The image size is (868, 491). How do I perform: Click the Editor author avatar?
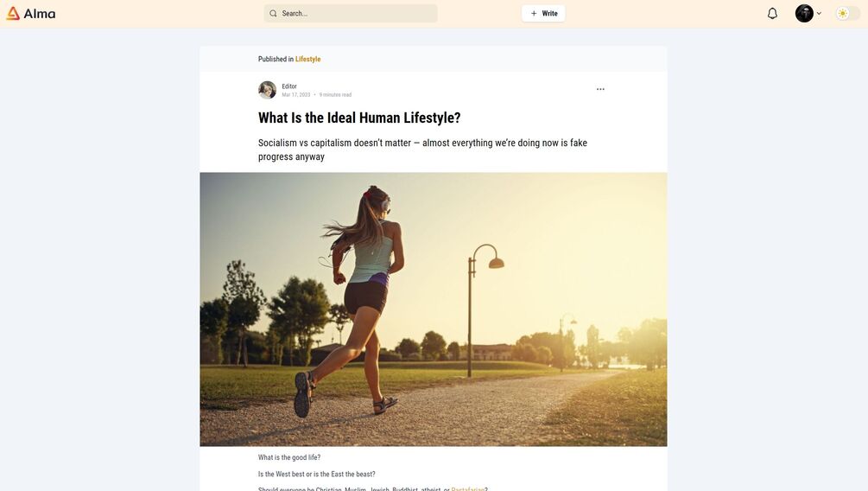[268, 90]
